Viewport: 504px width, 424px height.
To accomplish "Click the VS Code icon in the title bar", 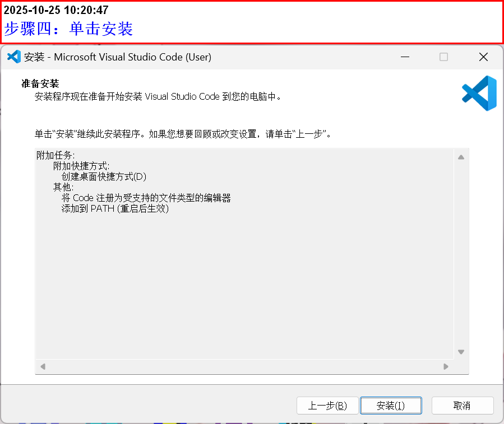I will coord(14,57).
